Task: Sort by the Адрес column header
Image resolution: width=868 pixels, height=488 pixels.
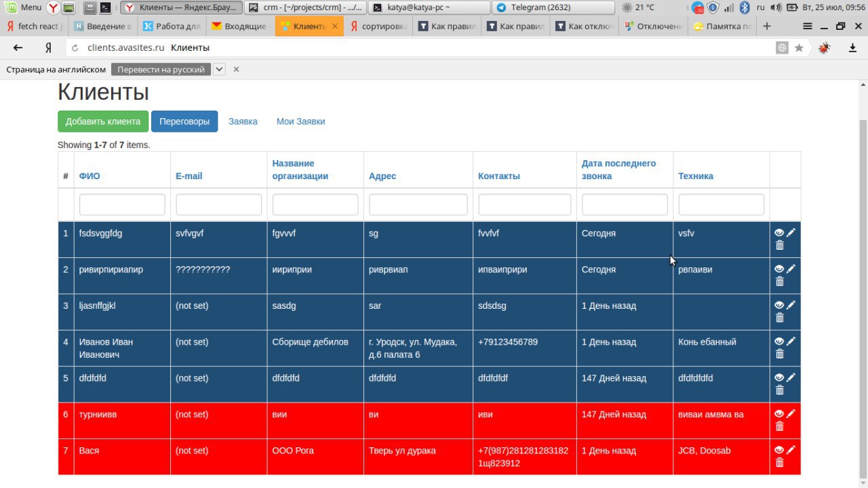Action: [382, 176]
